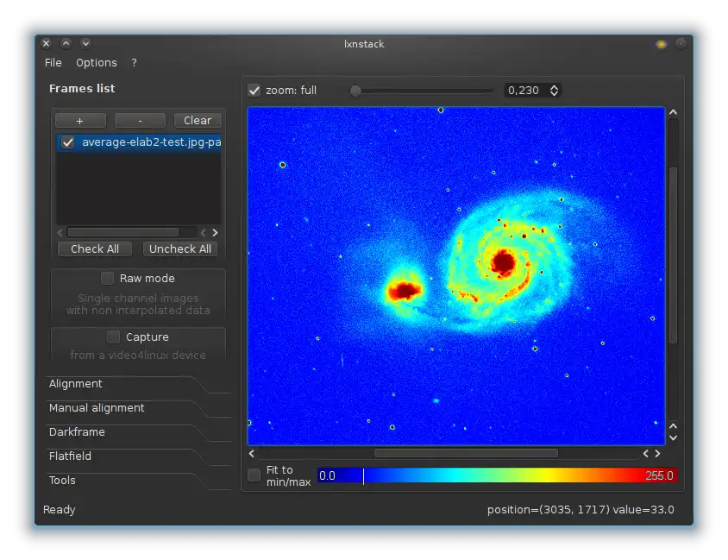The height and width of the screenshot is (560, 728).
Task: Expand the Manual alignment section tab
Action: (x=97, y=407)
